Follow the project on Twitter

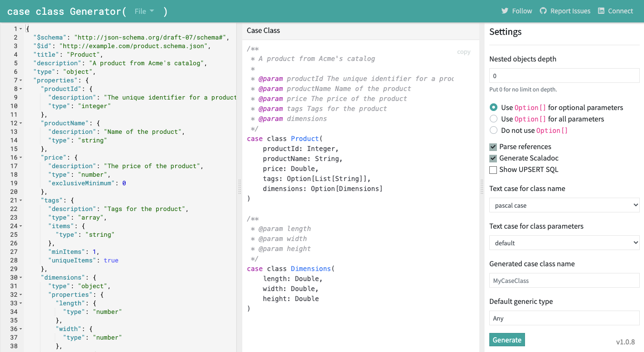516,10
